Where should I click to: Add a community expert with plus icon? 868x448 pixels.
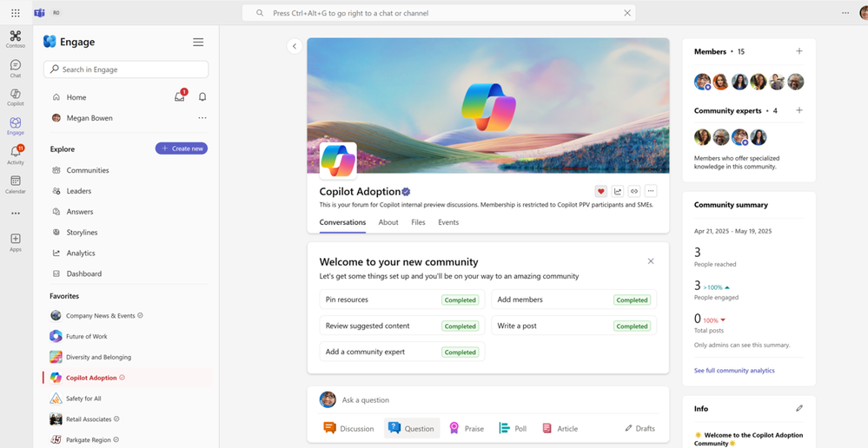pyautogui.click(x=798, y=110)
